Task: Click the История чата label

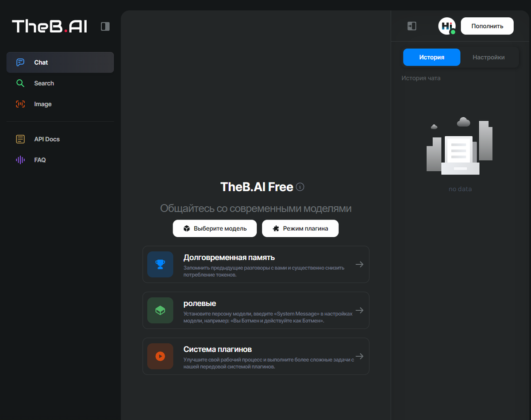Action: (421, 78)
